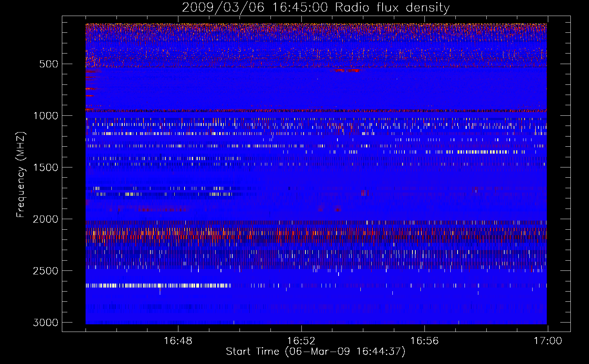Click the 1500 frequency tick label
This screenshot has width=589, height=364.
pos(46,167)
